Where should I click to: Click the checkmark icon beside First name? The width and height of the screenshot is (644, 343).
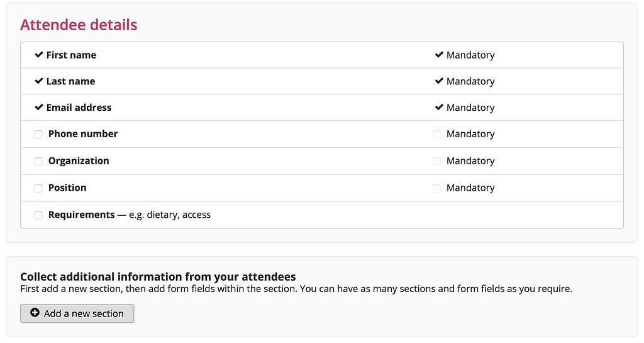tap(39, 55)
